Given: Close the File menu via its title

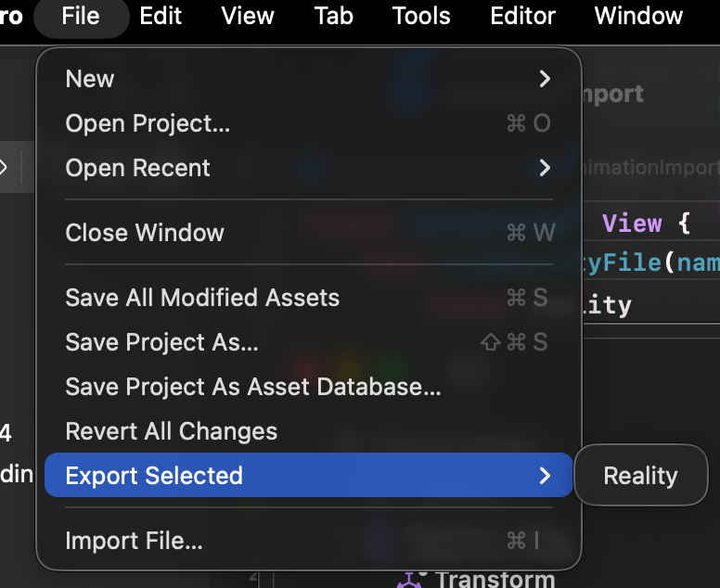Looking at the screenshot, I should tap(81, 16).
